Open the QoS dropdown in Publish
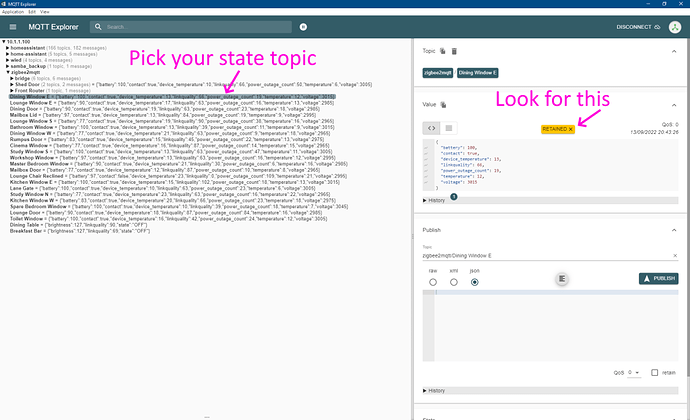The width and height of the screenshot is (690, 420). (x=634, y=372)
